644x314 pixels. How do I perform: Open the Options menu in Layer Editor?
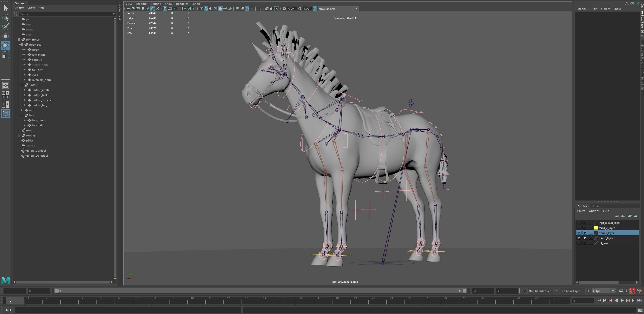[x=594, y=211]
